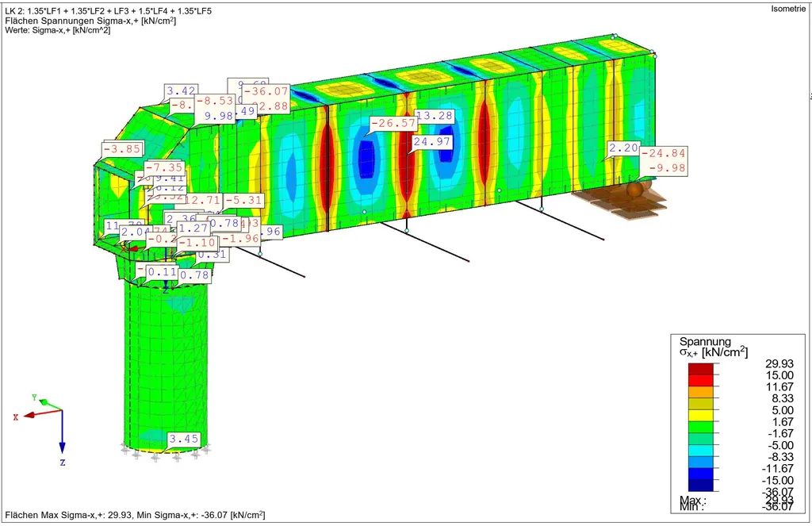812x526 pixels.
Task: Click the cyan legend color band near -8.33
Action: click(x=701, y=451)
